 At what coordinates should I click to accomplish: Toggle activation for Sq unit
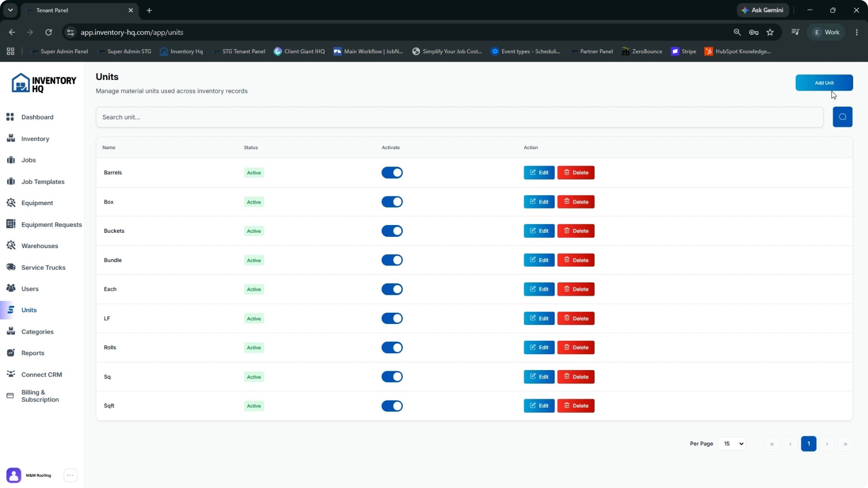(392, 377)
